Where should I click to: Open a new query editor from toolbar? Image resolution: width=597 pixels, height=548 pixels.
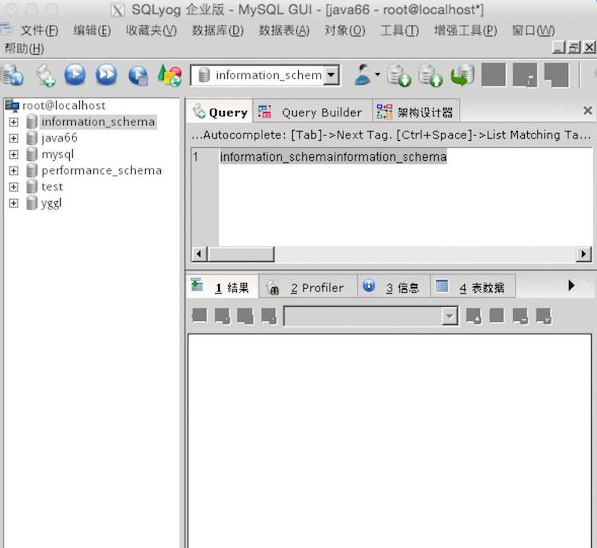(46, 75)
